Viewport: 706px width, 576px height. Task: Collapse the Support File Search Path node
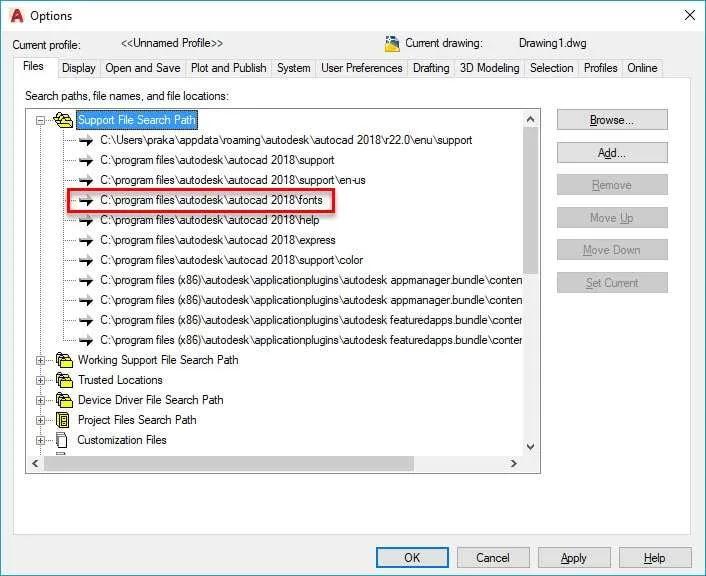[x=41, y=120]
